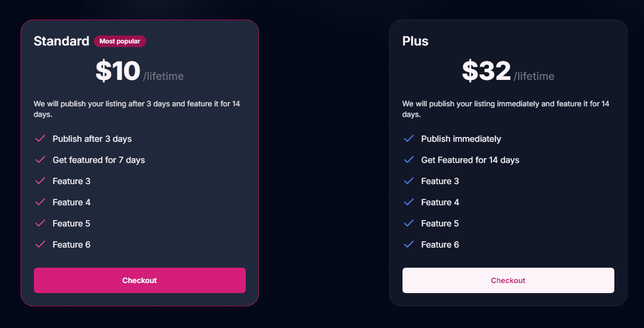The height and width of the screenshot is (328, 644).
Task: Click the Feature 5 row in Standard plan
Action: (71, 223)
